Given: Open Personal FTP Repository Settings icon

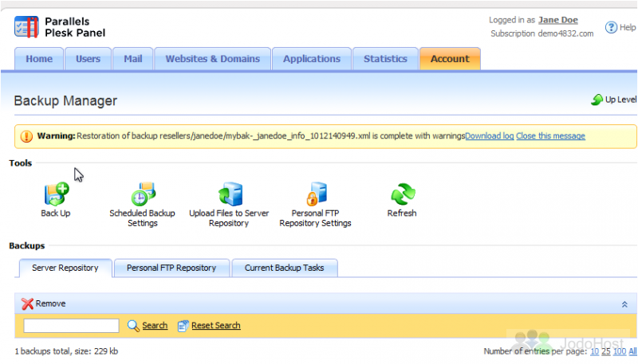Looking at the screenshot, I should [315, 194].
